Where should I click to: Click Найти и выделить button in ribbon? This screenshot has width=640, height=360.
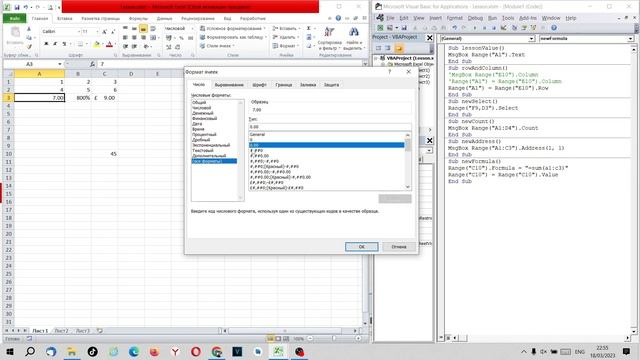(353, 39)
